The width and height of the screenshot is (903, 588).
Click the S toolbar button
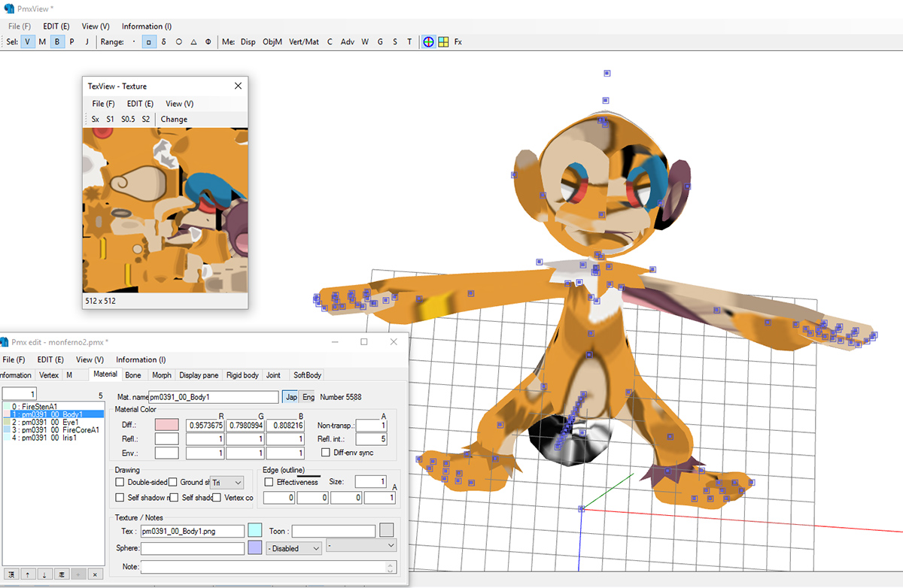(395, 42)
